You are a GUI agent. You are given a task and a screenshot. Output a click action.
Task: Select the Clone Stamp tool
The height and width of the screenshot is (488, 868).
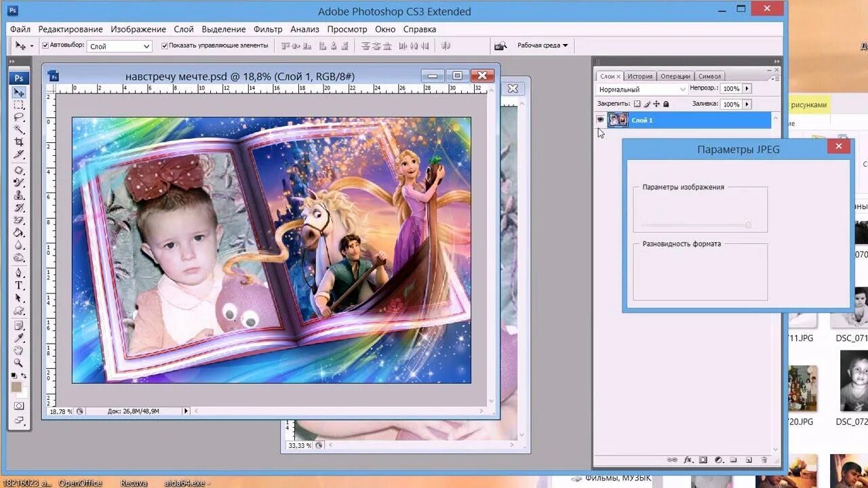point(19,195)
